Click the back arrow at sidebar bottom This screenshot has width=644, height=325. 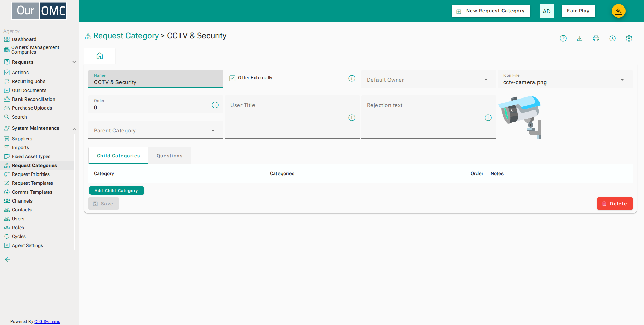tap(8, 259)
